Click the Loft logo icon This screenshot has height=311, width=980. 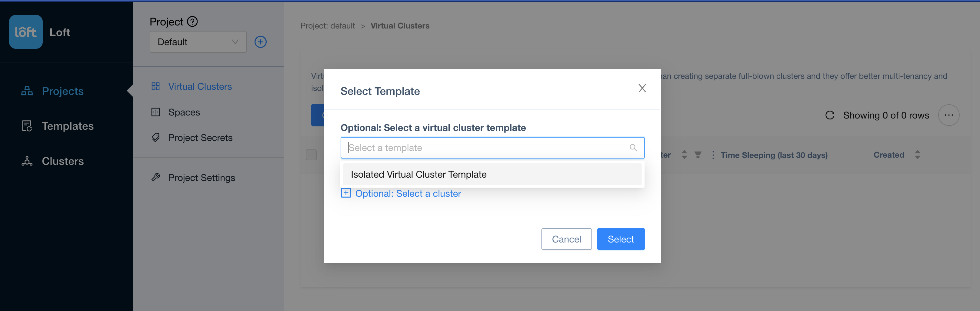(25, 32)
